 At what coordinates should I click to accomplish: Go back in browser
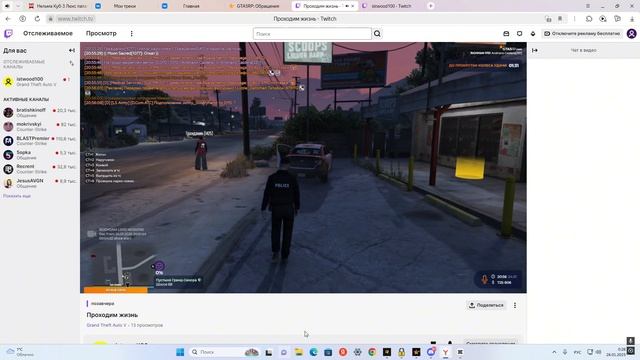8,19
